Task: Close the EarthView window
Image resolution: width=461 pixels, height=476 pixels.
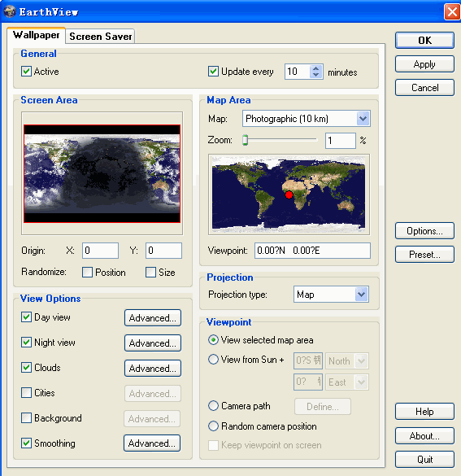Action: 452,12
